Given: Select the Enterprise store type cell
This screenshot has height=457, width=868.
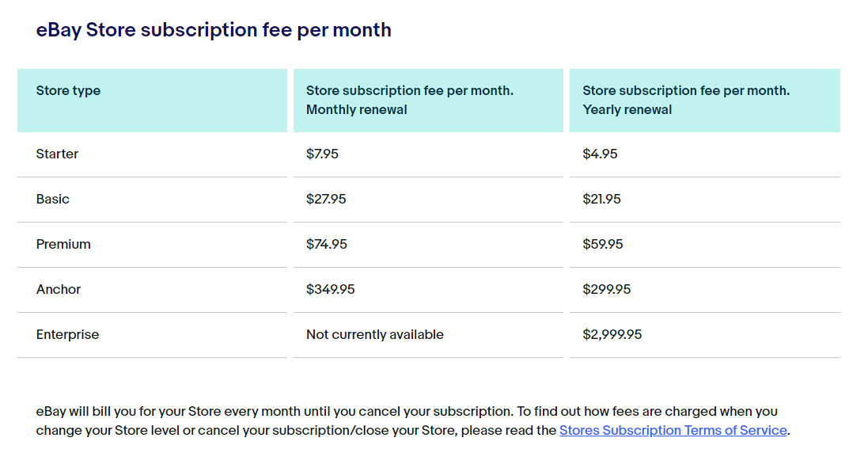Looking at the screenshot, I should coord(152,334).
